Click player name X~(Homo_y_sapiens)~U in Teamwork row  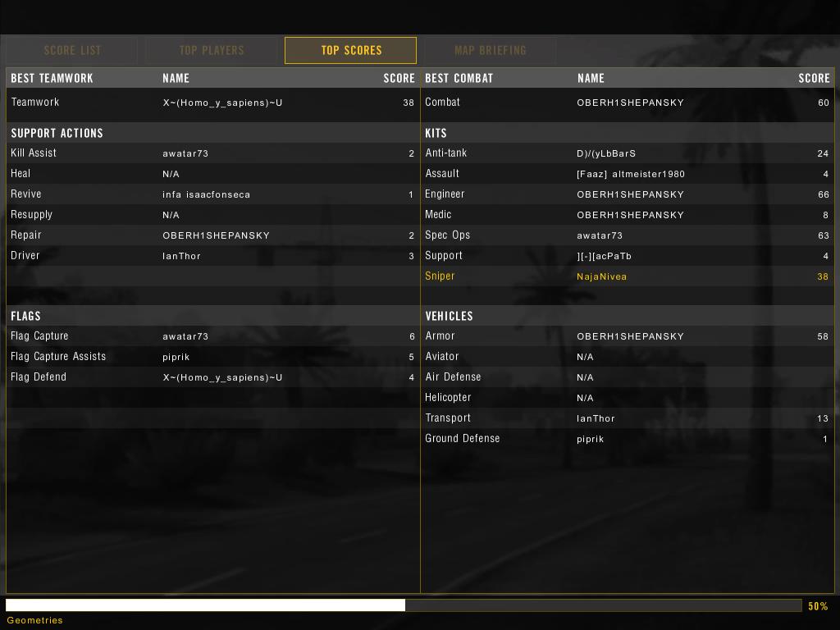(222, 103)
